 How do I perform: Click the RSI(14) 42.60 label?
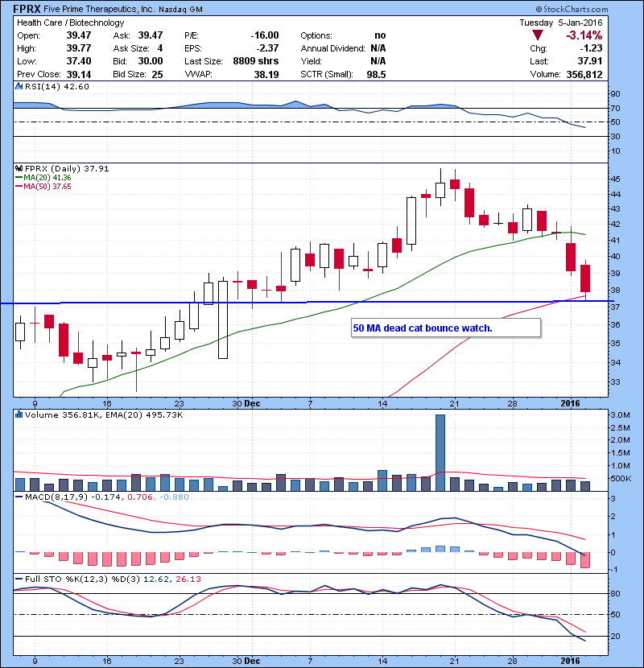click(57, 86)
